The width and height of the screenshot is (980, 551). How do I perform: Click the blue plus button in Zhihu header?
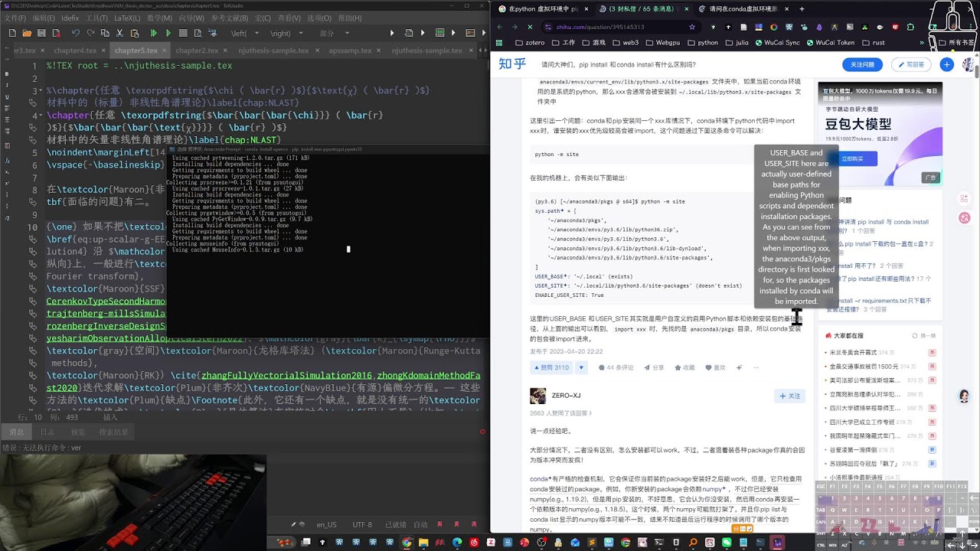(x=946, y=65)
